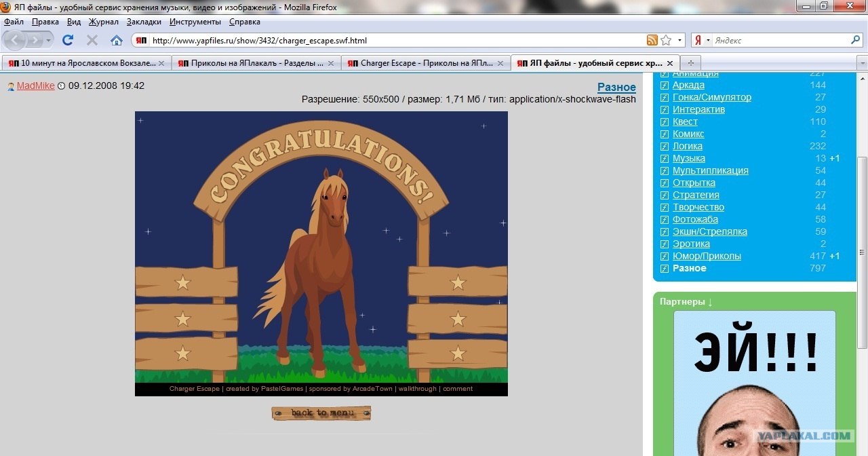868x456 pixels.
Task: Open the Интерактив category link
Action: [698, 109]
